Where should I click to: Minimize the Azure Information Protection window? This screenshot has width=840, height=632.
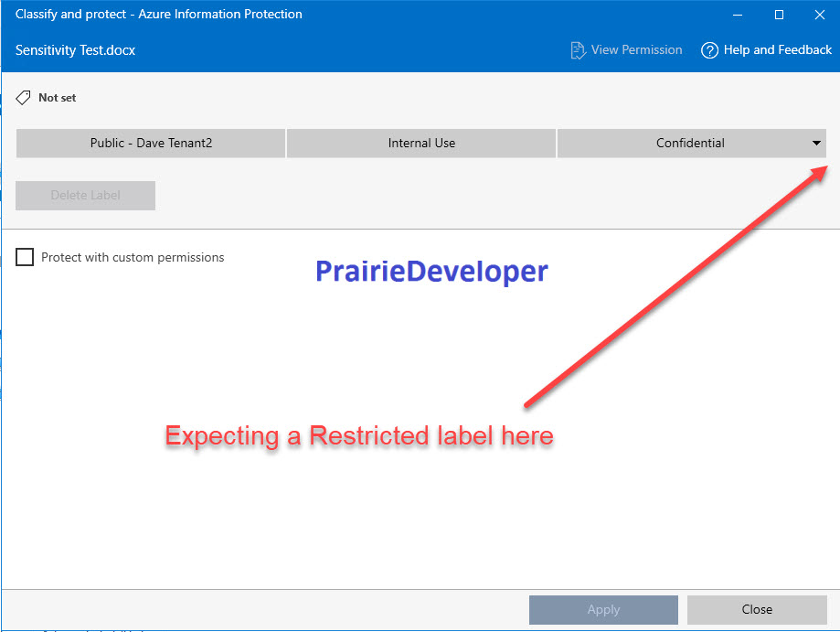click(738, 15)
